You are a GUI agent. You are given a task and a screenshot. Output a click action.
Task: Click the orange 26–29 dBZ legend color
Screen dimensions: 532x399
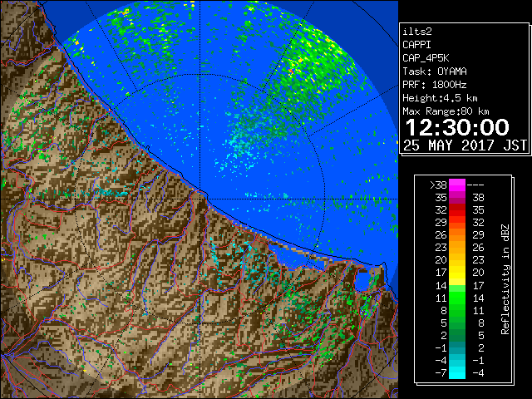tap(457, 234)
